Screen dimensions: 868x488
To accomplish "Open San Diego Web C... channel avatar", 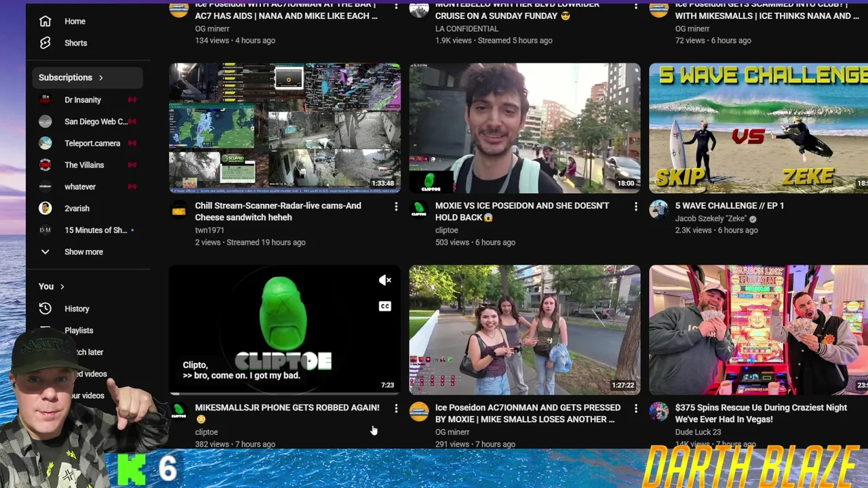I will [x=45, y=121].
